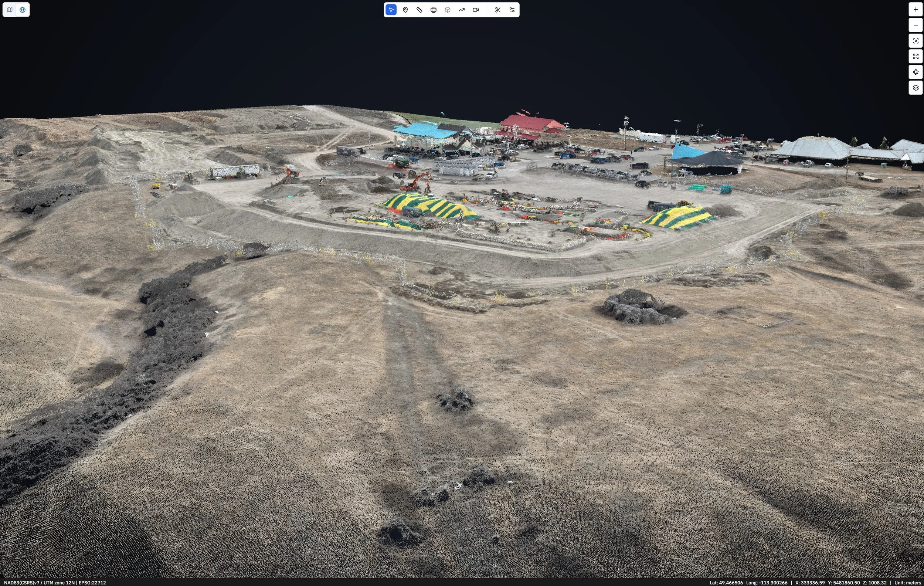Viewport: 924px width, 586px height.
Task: Activate the ruler measurement tool
Action: coord(419,10)
